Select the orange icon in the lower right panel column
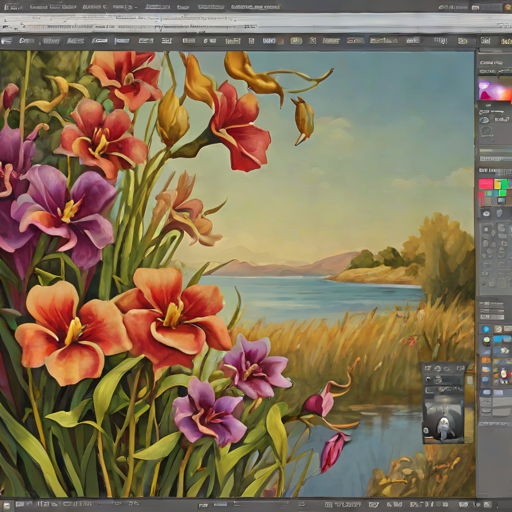This screenshot has width=512, height=512. coord(486,360)
